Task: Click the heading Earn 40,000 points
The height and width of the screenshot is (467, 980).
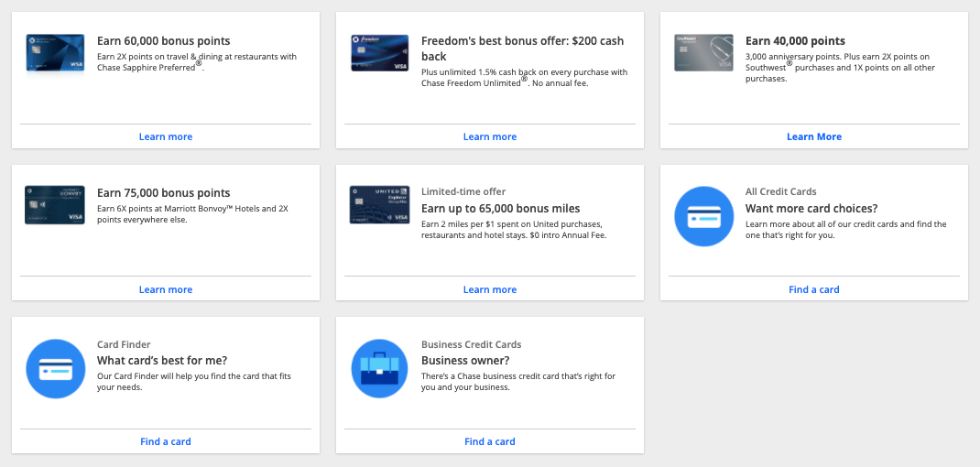Action: [795, 41]
